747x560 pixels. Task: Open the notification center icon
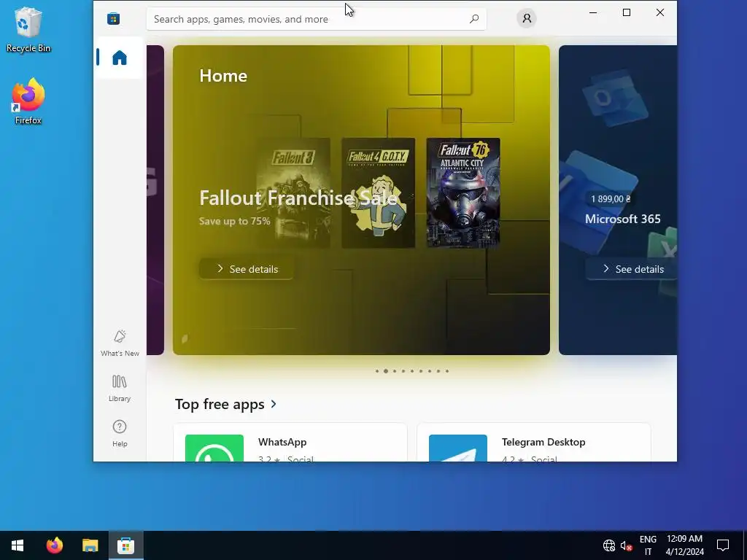[723, 545]
